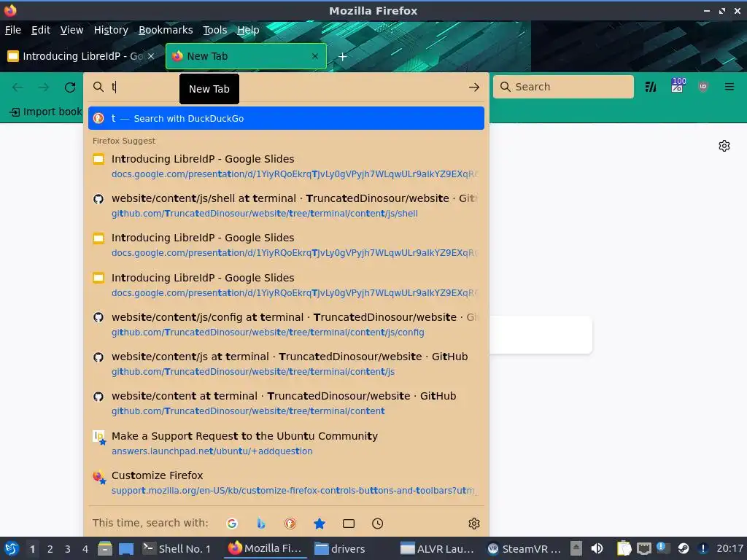Open the Tools menu
The height and width of the screenshot is (560, 747).
(x=215, y=30)
